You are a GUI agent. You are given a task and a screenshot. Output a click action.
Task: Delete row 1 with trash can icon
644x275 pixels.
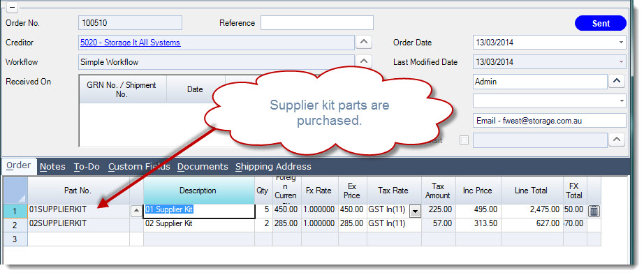(594, 211)
